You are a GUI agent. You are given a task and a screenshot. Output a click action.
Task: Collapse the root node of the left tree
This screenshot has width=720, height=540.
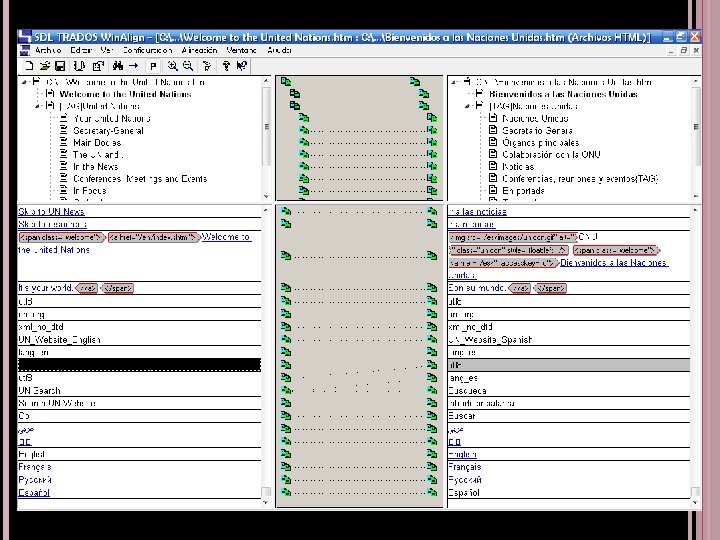24,82
